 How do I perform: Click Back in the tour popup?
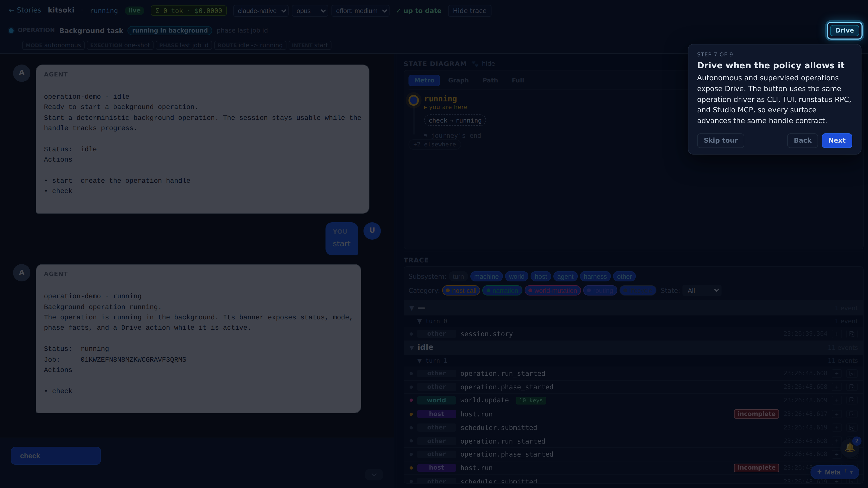(802, 140)
